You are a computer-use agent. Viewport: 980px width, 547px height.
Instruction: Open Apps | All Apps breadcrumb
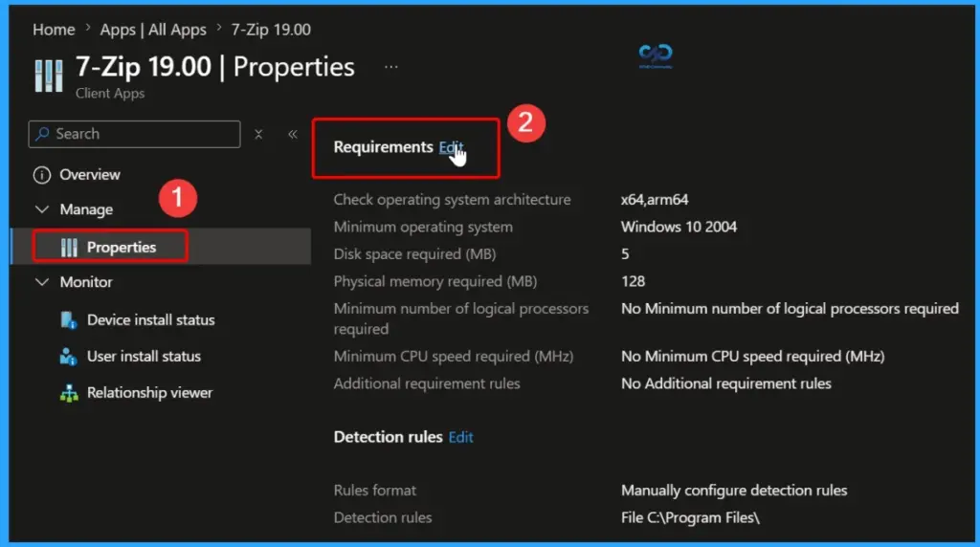[x=153, y=30]
